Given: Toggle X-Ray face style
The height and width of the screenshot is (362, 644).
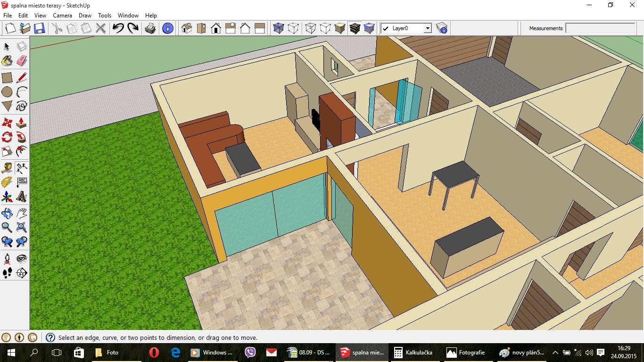Looking at the screenshot, I should click(x=279, y=28).
